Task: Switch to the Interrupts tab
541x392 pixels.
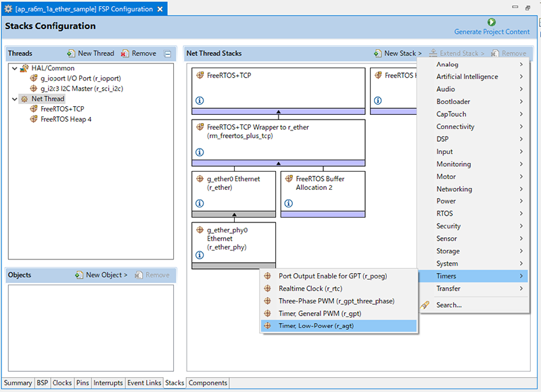Action: pyautogui.click(x=108, y=383)
